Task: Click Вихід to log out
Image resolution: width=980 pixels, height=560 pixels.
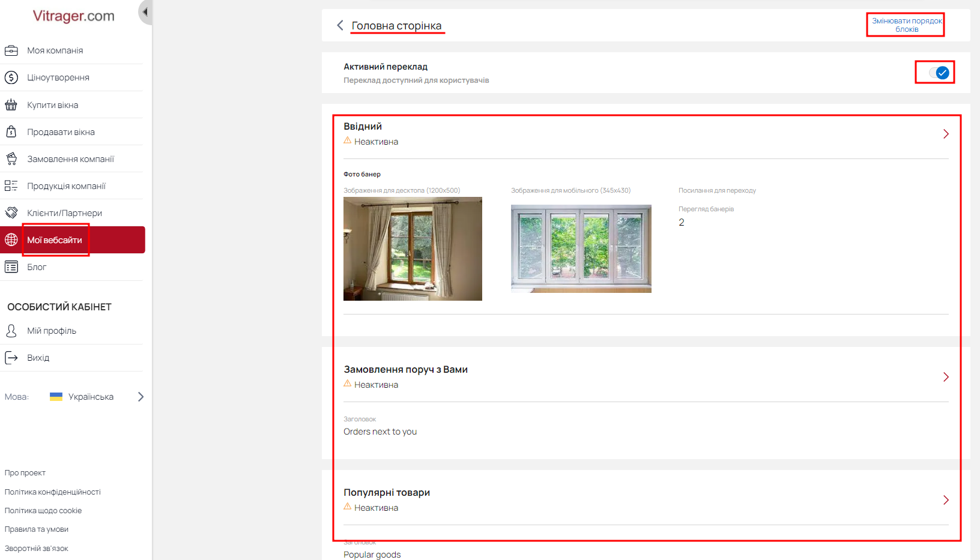Action: [73, 358]
